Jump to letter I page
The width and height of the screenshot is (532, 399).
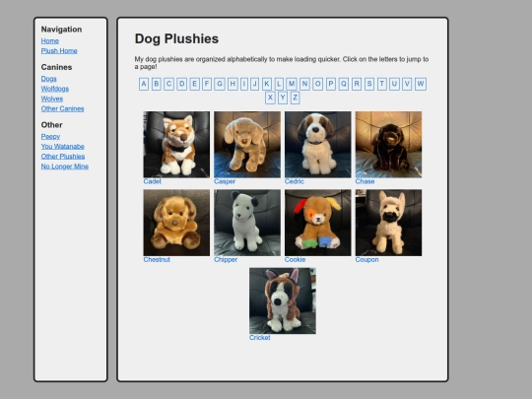tap(244, 84)
